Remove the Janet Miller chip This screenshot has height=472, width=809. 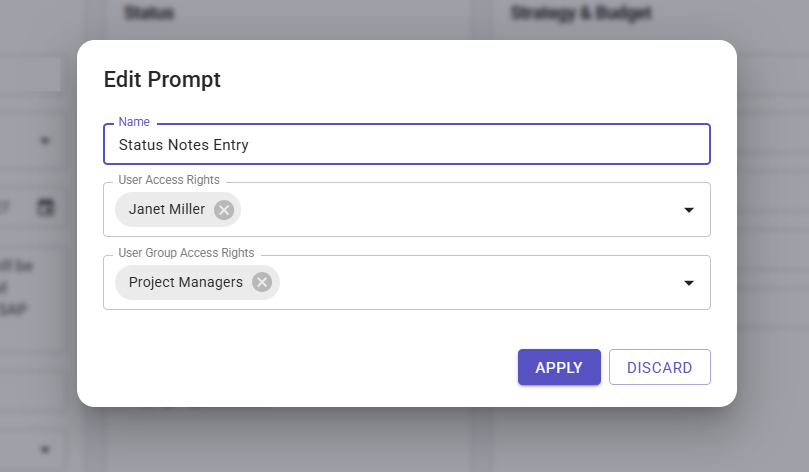tap(224, 209)
